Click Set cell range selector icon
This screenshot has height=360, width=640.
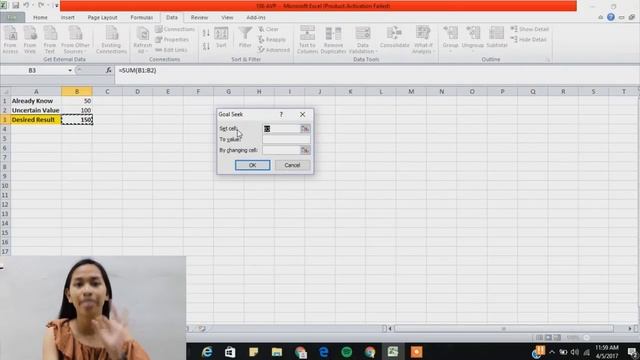click(x=305, y=129)
